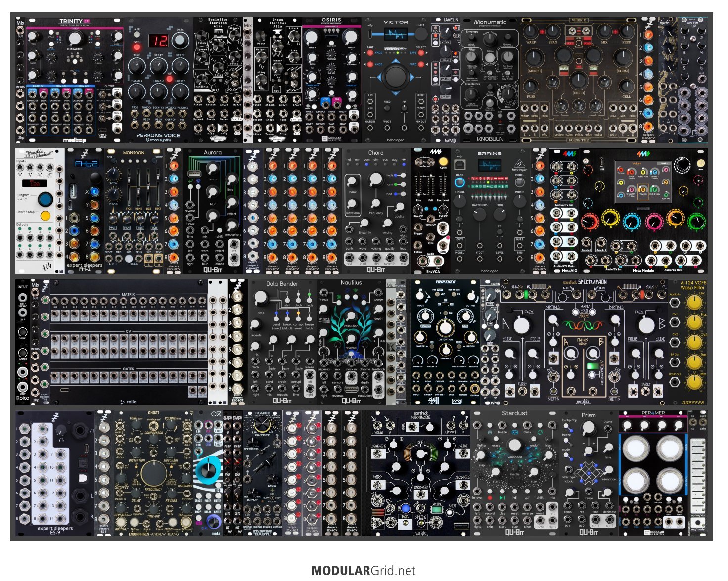This screenshot has height=581, width=728.
Task: Click the blue Program knob on Pamela's Workout
Action: click(x=45, y=199)
